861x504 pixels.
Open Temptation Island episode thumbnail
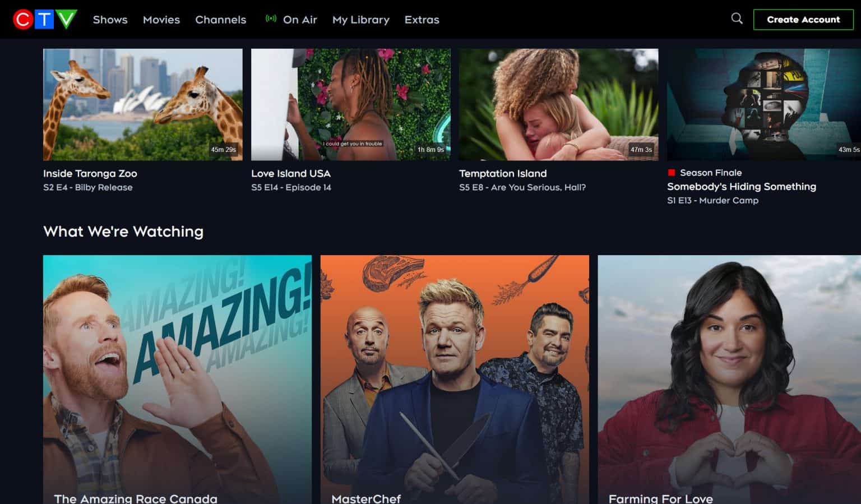tap(559, 104)
